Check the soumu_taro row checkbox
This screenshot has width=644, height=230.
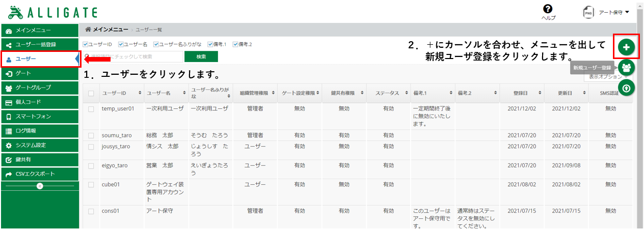click(x=91, y=135)
